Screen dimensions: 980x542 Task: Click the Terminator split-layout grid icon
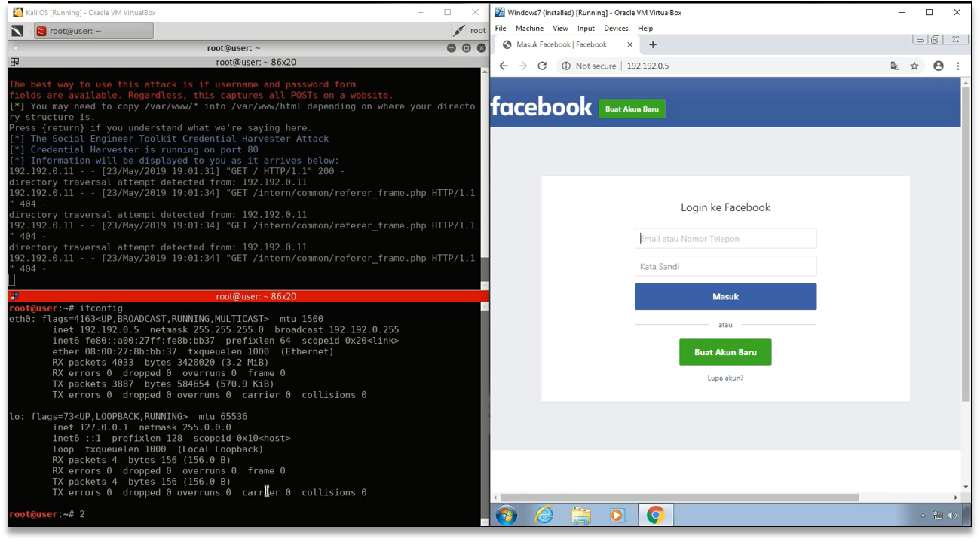pyautogui.click(x=14, y=62)
